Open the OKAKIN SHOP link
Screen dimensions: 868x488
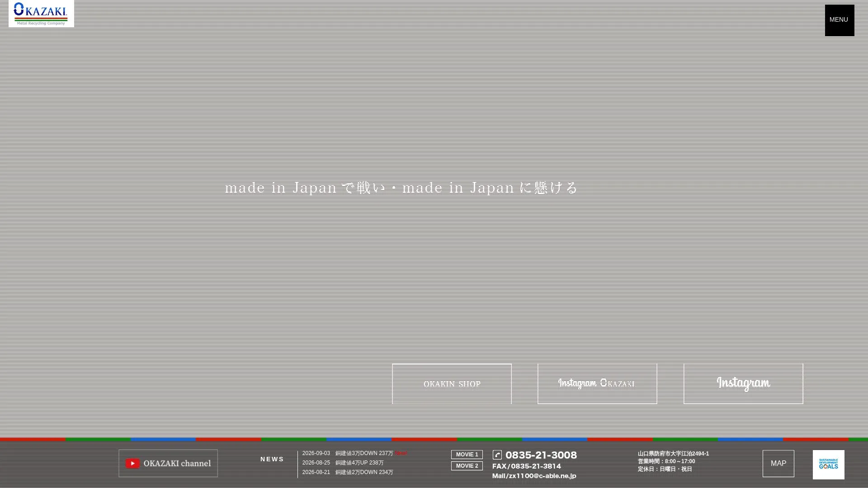[452, 384]
